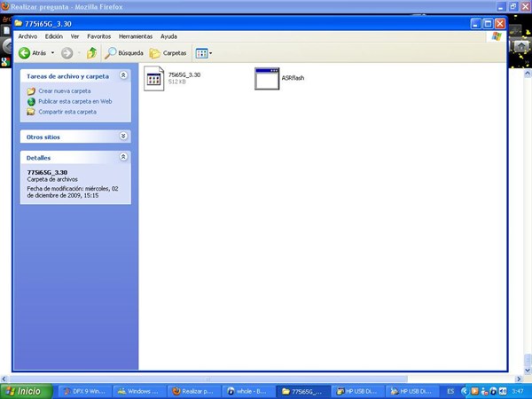The image size is (532, 399).
Task: Click the Windows flag logo in menu bar
Action: coord(497,36)
